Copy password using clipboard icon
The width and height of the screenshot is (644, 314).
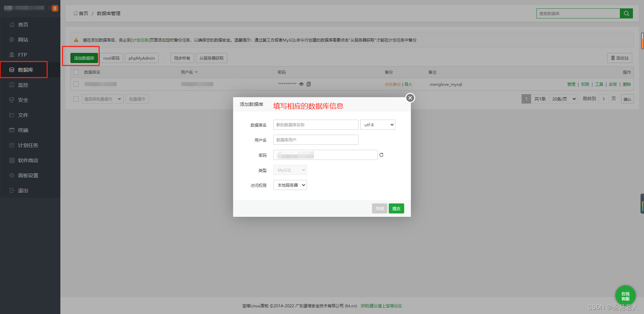pyautogui.click(x=309, y=84)
